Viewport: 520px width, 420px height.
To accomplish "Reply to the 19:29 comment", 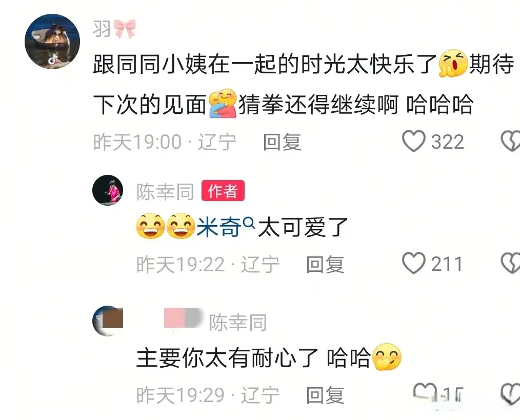I will tap(325, 395).
